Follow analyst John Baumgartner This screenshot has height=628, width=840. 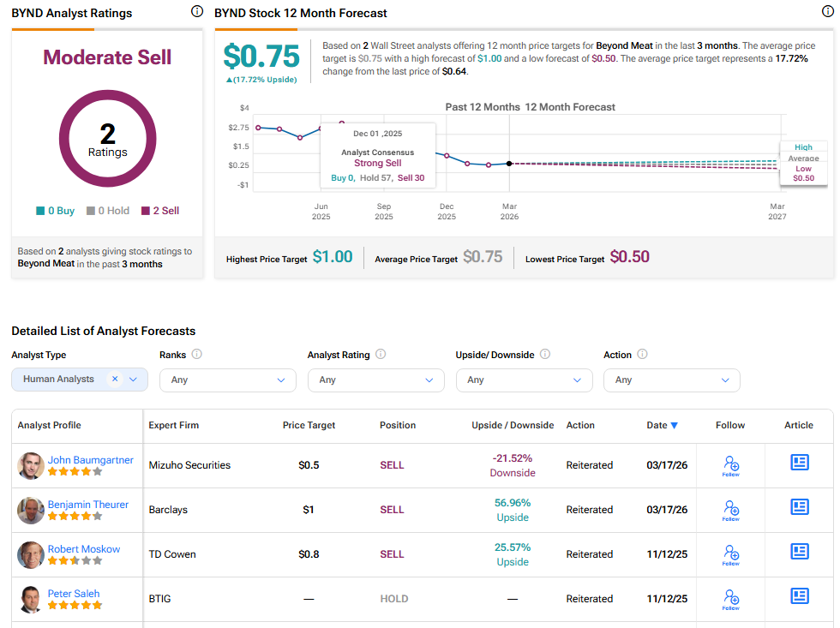click(x=730, y=465)
